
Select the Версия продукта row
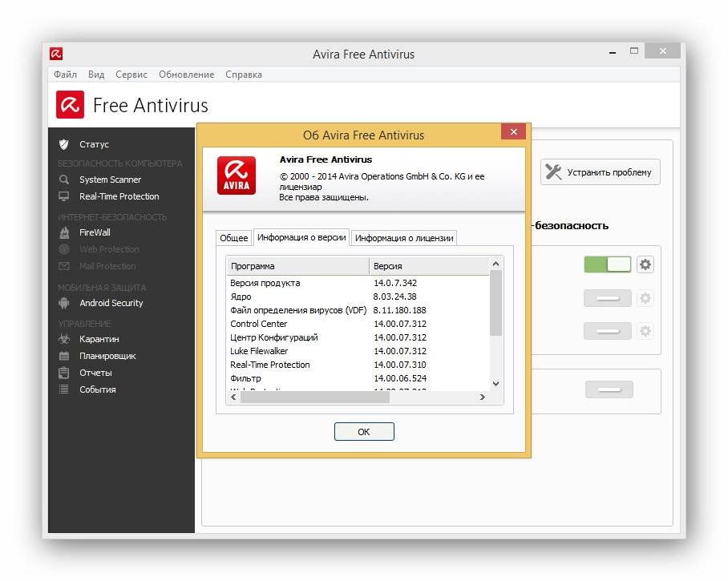click(358, 283)
